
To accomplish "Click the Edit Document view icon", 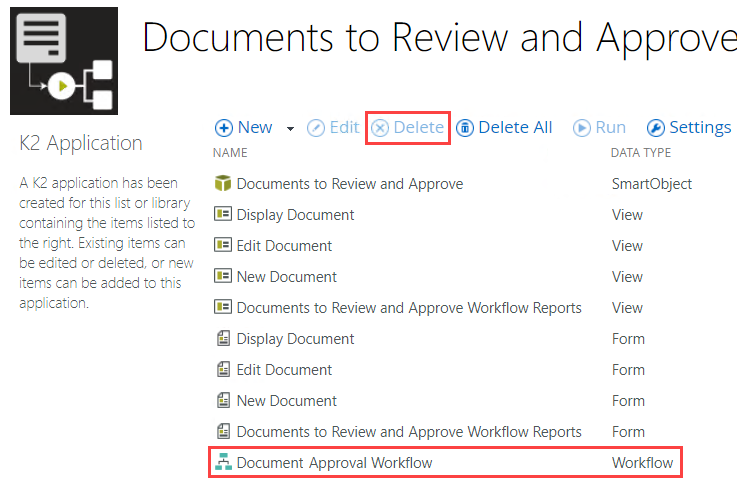I will 223,245.
